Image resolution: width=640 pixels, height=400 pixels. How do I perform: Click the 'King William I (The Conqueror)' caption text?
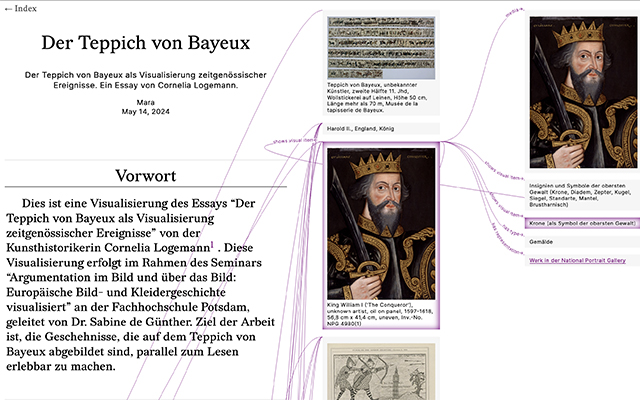[380, 314]
